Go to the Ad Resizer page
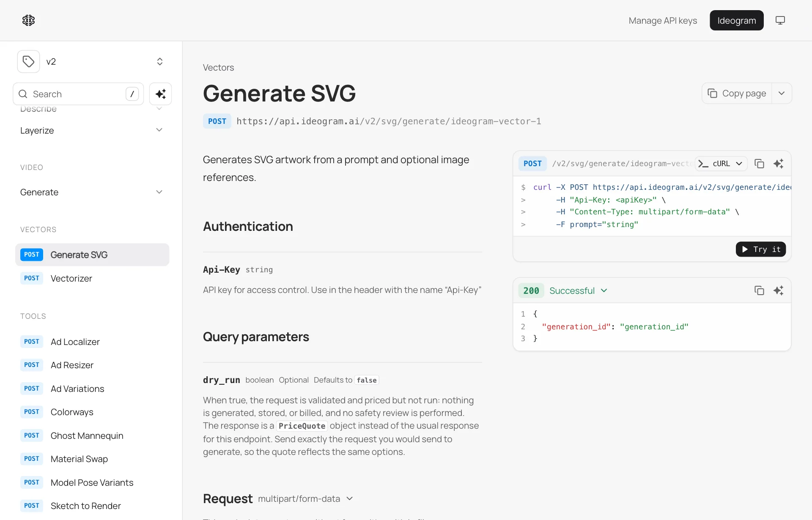The width and height of the screenshot is (812, 520). pos(92,365)
